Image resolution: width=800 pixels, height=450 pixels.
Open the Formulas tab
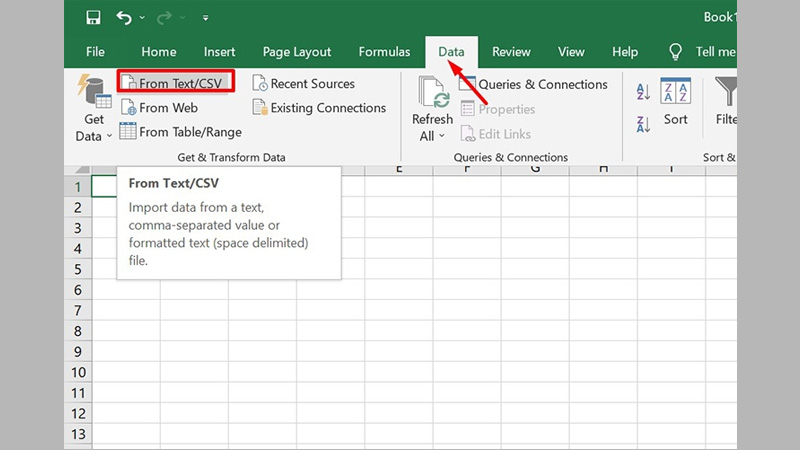pyautogui.click(x=384, y=52)
